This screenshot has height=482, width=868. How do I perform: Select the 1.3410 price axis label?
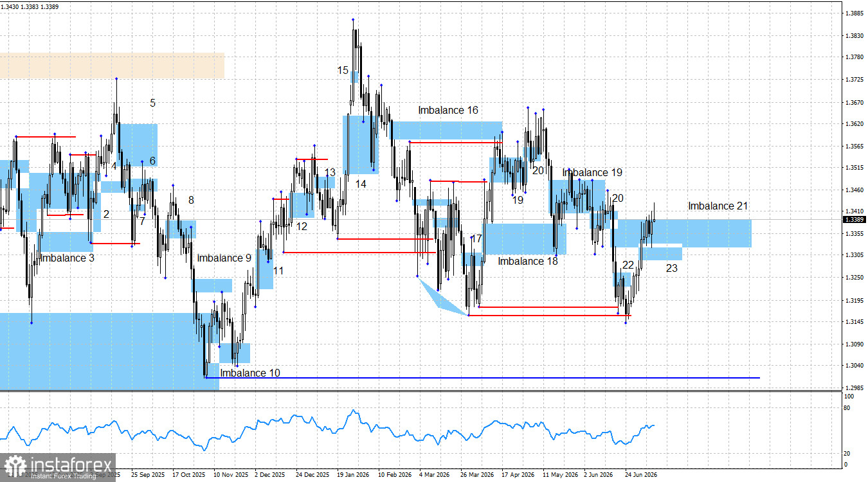coord(854,211)
